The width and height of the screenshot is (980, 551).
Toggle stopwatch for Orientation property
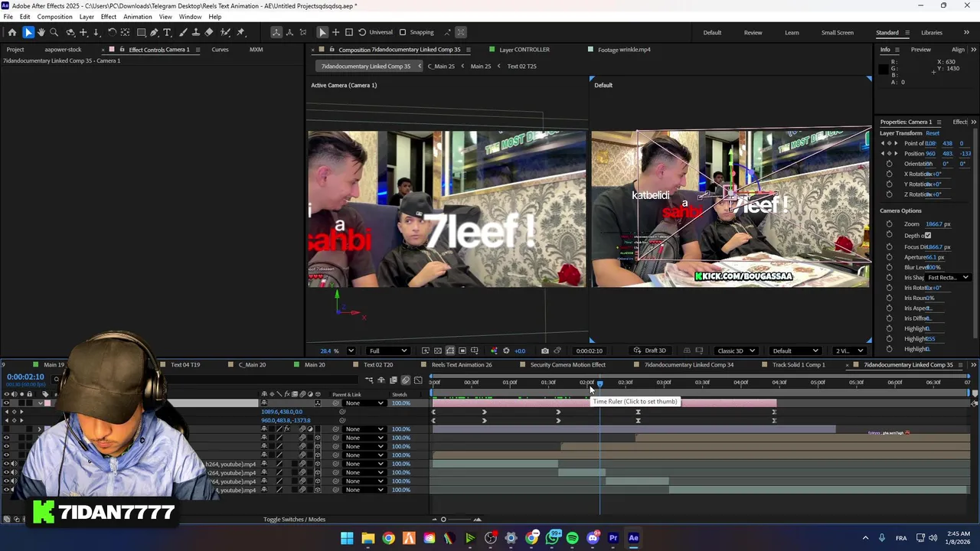(889, 164)
